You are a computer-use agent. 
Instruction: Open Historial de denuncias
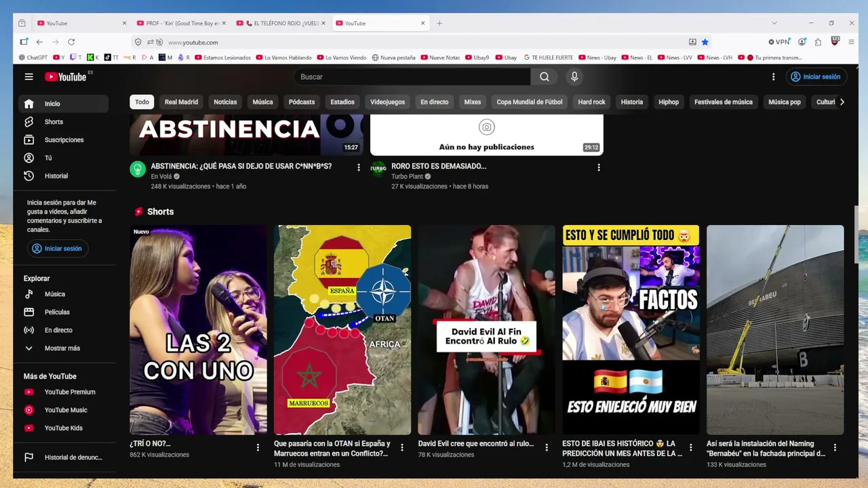coord(63,457)
